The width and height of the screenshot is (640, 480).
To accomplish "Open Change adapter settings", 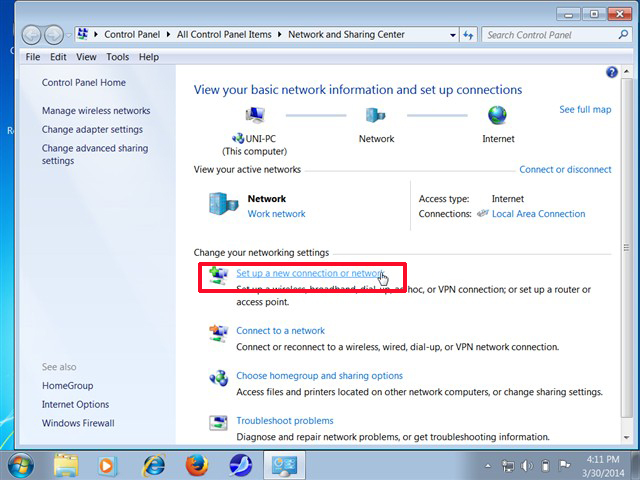I will (x=92, y=129).
